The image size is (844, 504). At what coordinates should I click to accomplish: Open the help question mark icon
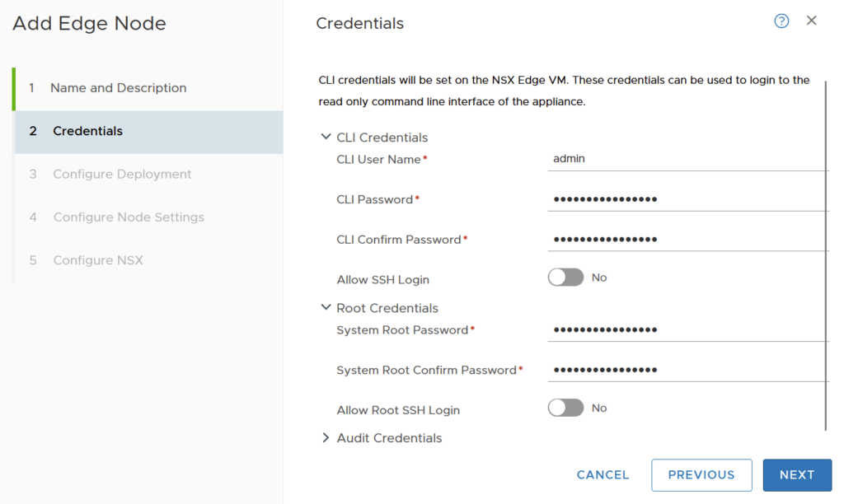tap(781, 21)
